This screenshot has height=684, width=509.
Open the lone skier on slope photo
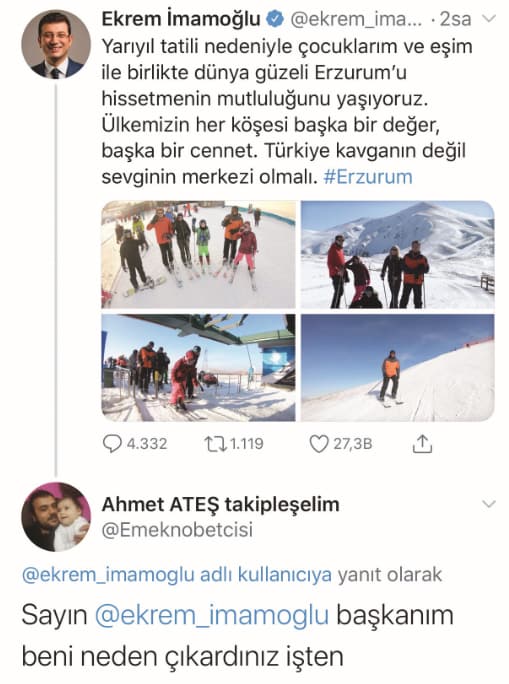pyautogui.click(x=397, y=368)
